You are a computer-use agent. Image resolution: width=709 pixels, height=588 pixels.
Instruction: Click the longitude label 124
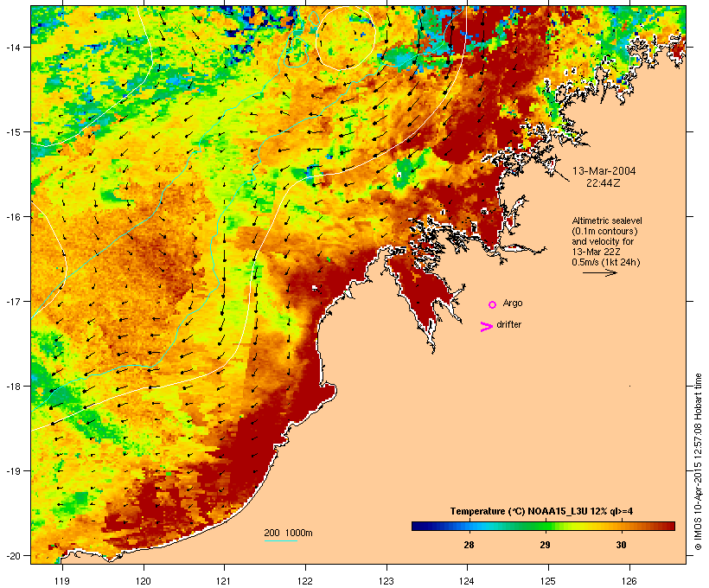(x=467, y=581)
